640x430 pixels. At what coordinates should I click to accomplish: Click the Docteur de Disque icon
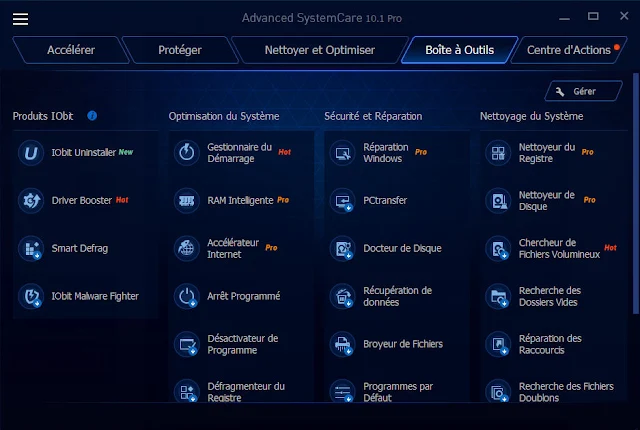pyautogui.click(x=343, y=248)
